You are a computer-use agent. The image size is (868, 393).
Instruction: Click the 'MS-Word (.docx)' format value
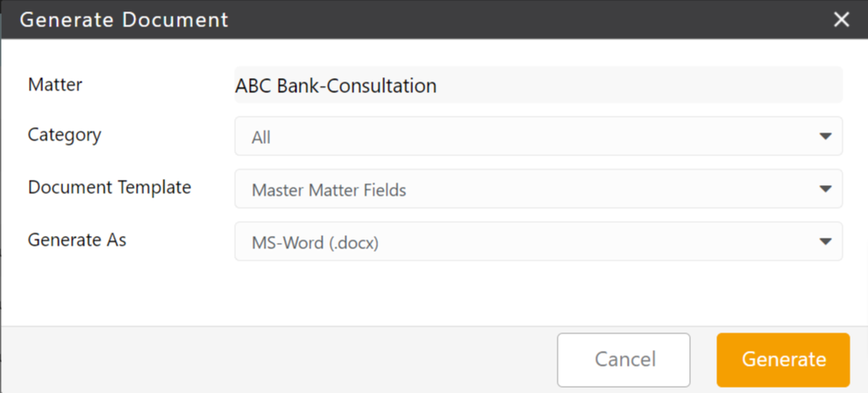click(x=315, y=241)
